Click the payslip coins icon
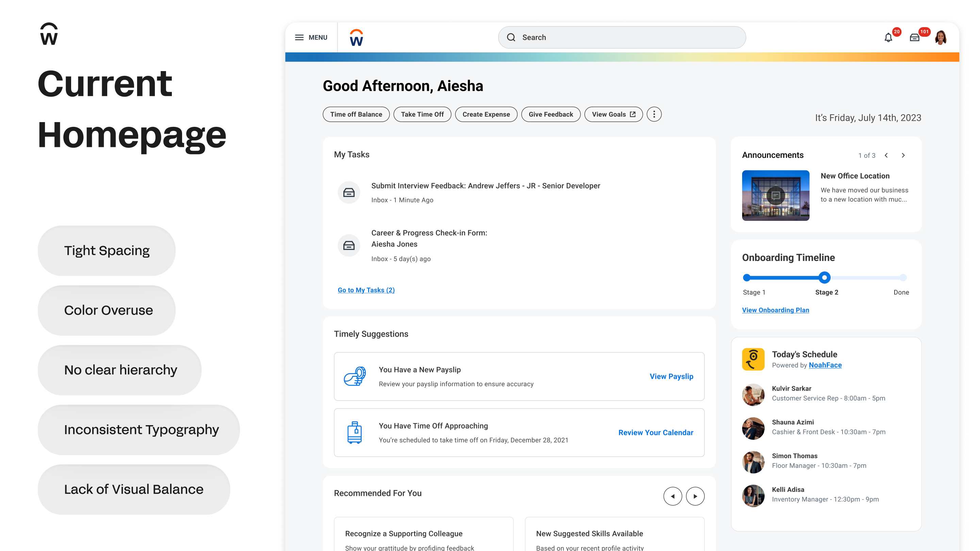Screen dimensions: 980x551 click(x=355, y=376)
